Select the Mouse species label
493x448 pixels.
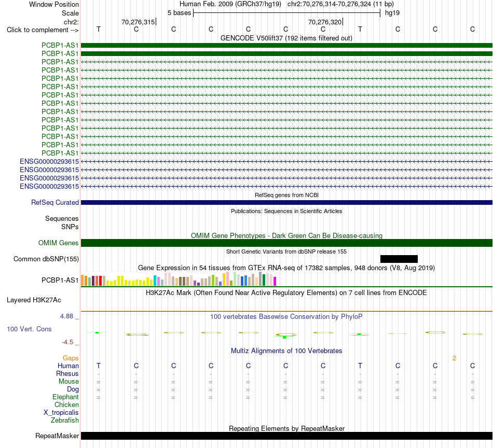(69, 382)
